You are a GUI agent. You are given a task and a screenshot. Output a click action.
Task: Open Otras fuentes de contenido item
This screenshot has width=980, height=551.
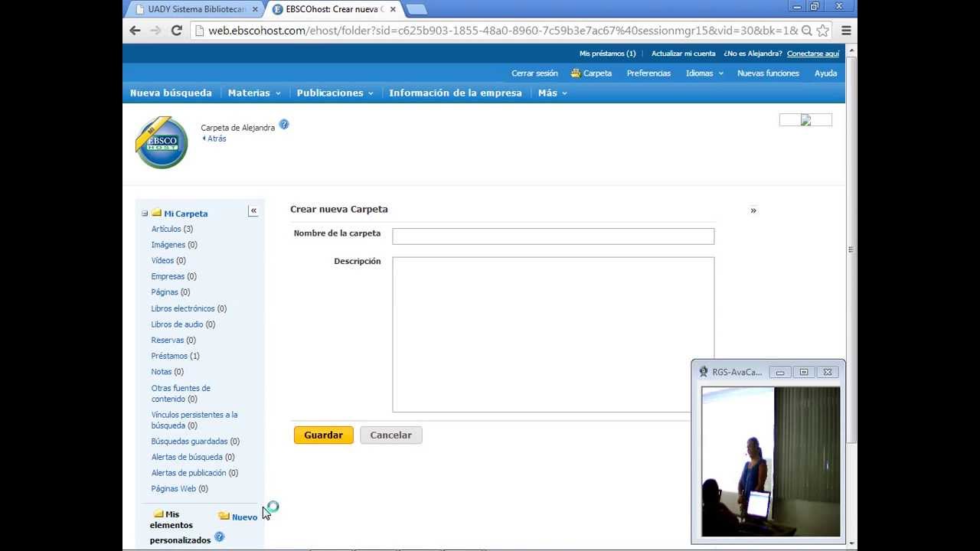[x=181, y=393]
